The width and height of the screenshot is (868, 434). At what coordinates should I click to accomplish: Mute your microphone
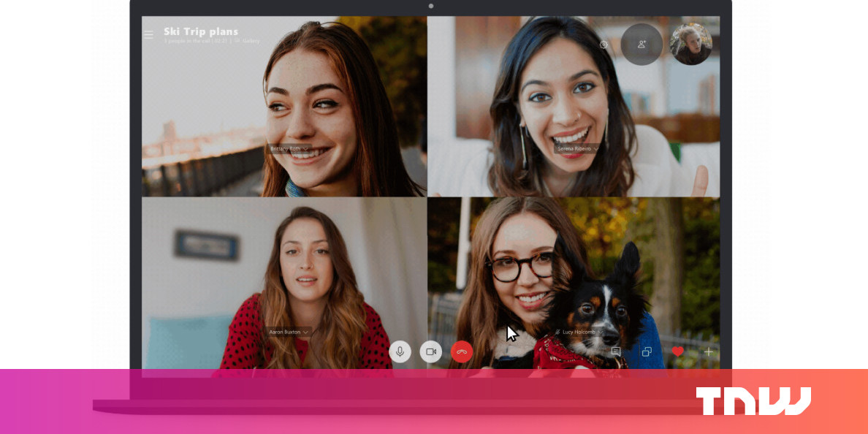point(400,351)
